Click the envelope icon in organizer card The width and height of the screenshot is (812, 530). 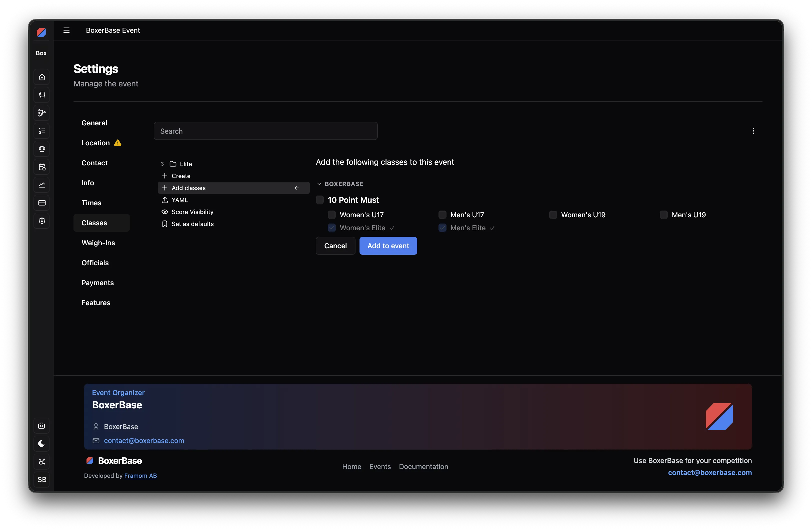[96, 441]
